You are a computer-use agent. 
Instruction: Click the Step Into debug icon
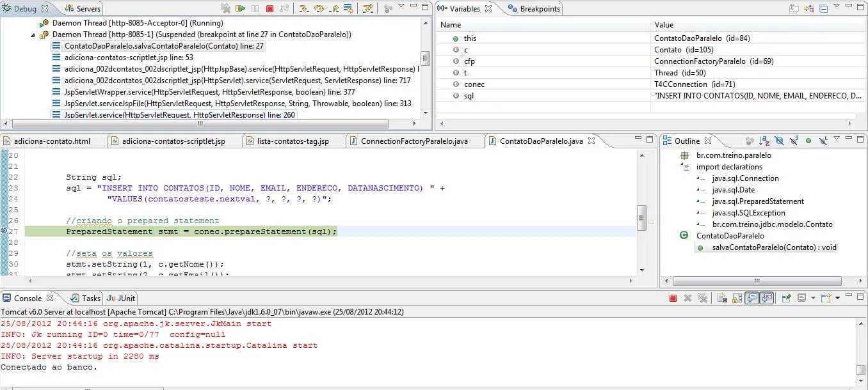[x=303, y=9]
